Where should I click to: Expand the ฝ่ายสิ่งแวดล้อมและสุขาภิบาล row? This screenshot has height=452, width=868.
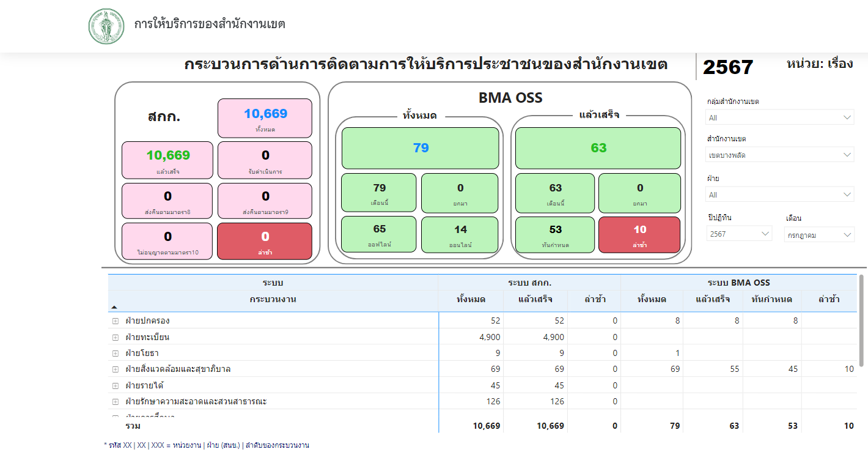pyautogui.click(x=115, y=369)
